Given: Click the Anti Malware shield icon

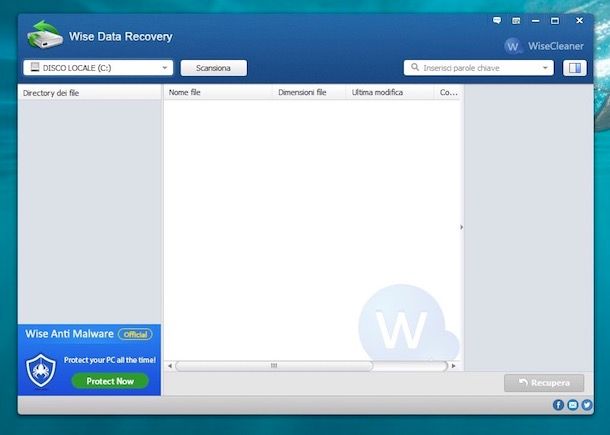Looking at the screenshot, I should point(41,370).
